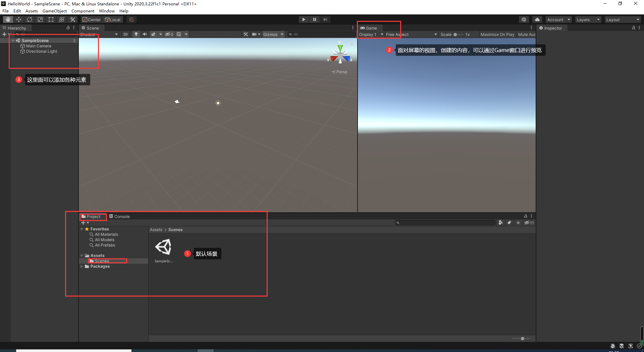Adjust the Game view Scale slider

[458, 34]
